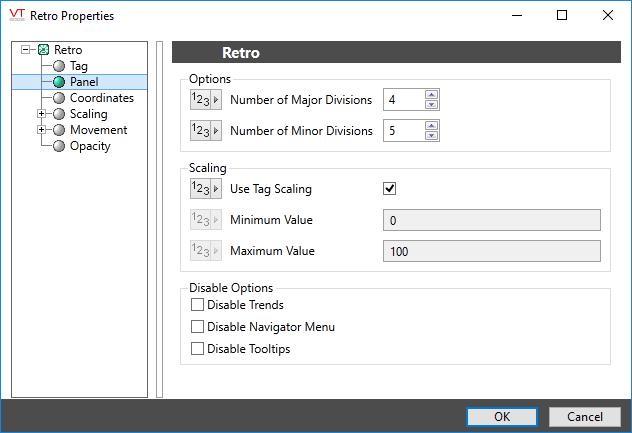Click the VT application icon in title bar
This screenshot has width=632, height=433.
15,15
